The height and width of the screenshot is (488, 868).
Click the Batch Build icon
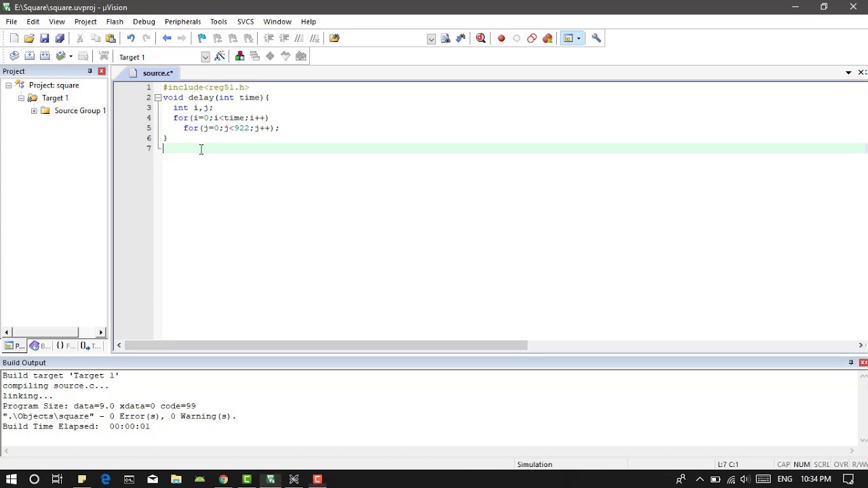point(60,56)
